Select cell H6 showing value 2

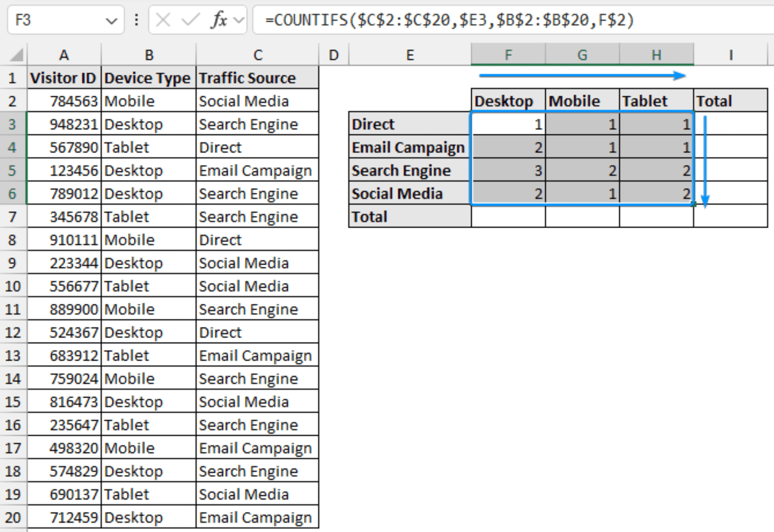(x=656, y=193)
